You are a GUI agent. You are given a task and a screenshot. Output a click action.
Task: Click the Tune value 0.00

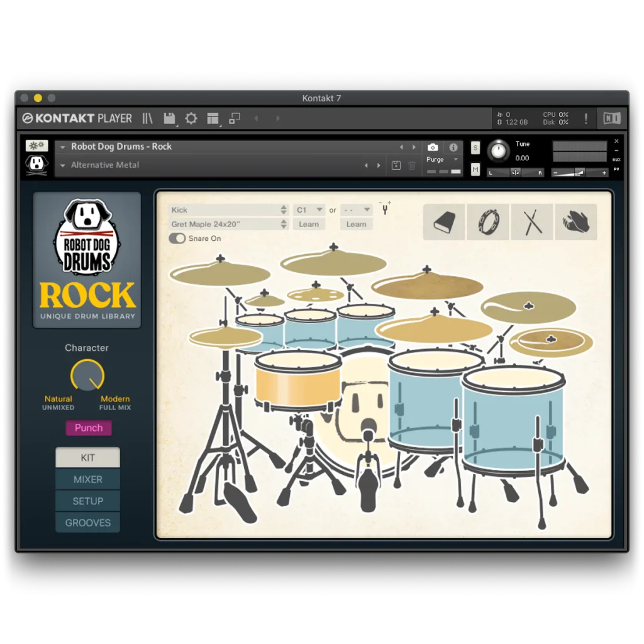click(522, 158)
